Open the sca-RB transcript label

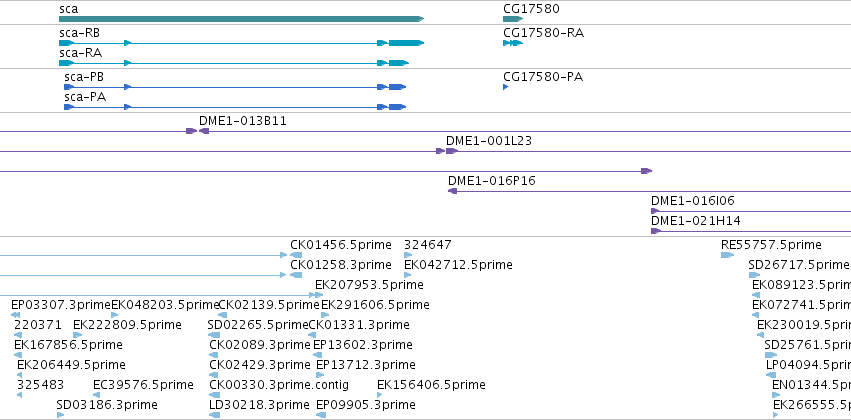click(x=79, y=33)
